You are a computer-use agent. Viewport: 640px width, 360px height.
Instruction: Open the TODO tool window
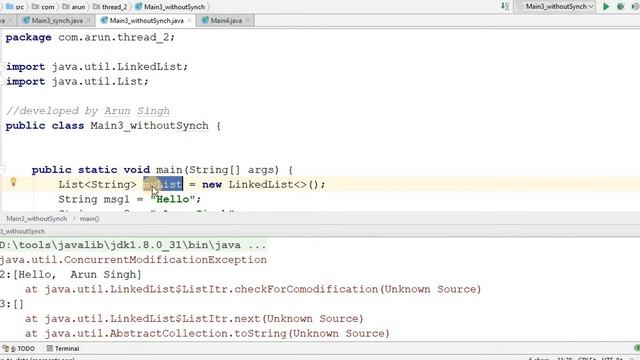click(x=19, y=349)
